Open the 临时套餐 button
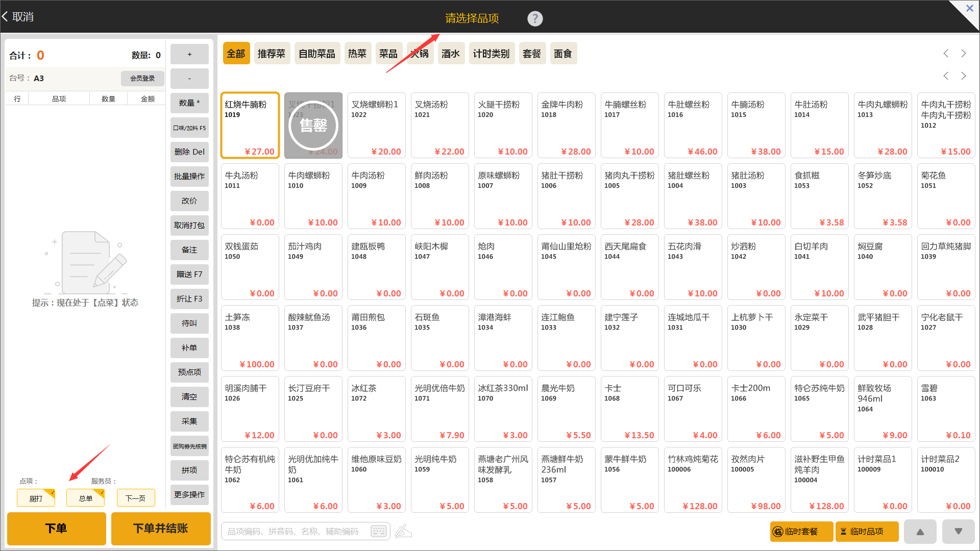980x551 pixels. click(801, 532)
